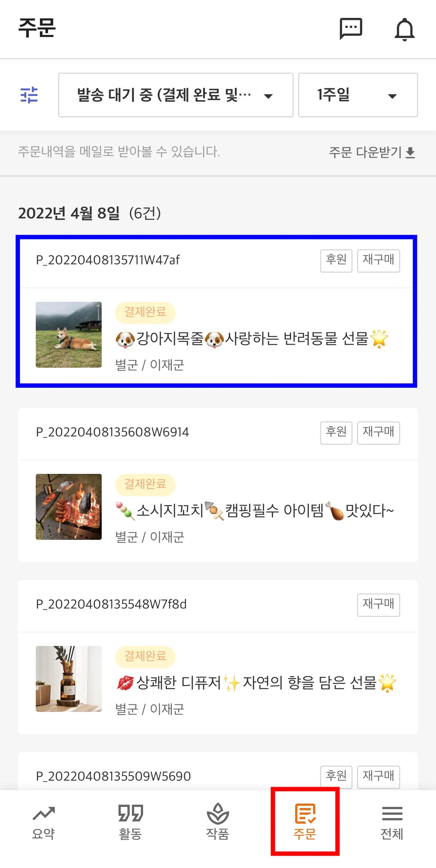Select the 주문 orders tab
The image size is (436, 868).
coord(305,821)
